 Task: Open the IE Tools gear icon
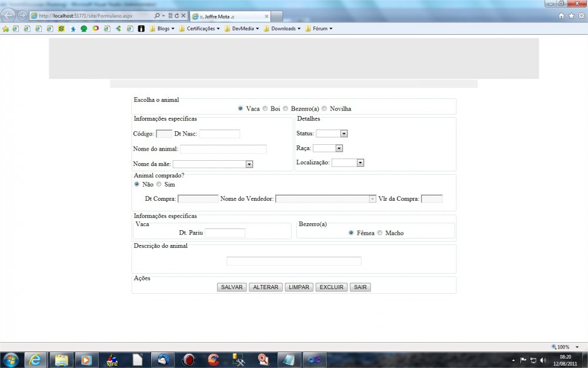(581, 16)
